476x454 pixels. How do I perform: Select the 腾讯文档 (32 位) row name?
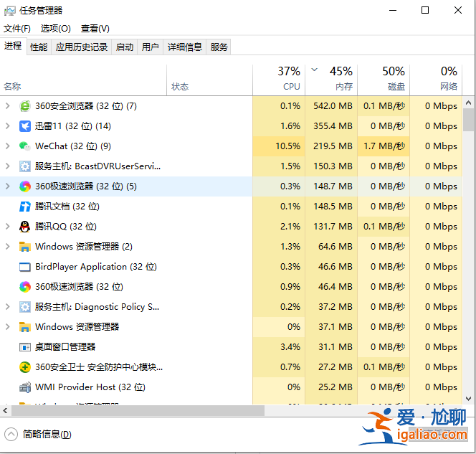point(67,207)
